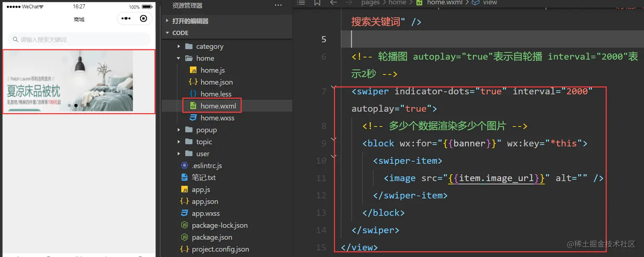Click home.wxml in the breadcrumb path

pyautogui.click(x=444, y=3)
